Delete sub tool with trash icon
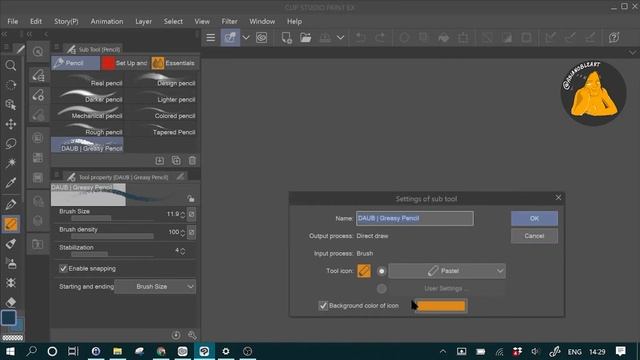The width and height of the screenshot is (640, 360). (192, 160)
